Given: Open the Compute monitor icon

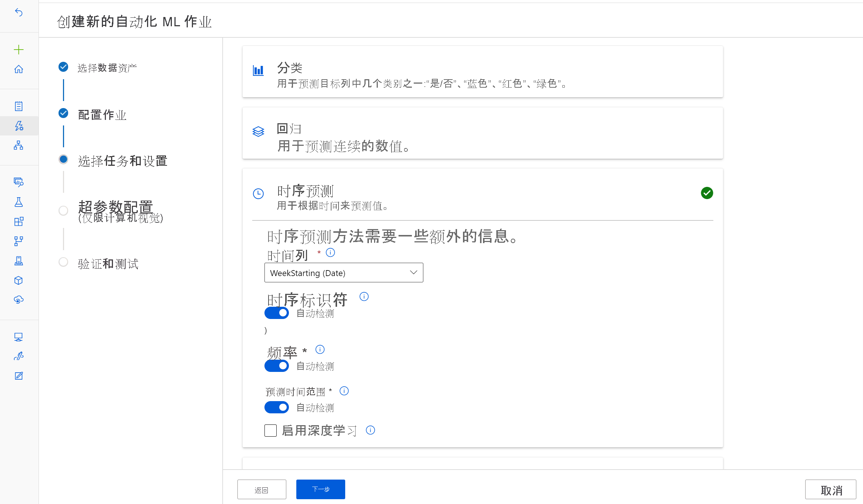Looking at the screenshot, I should point(19,337).
